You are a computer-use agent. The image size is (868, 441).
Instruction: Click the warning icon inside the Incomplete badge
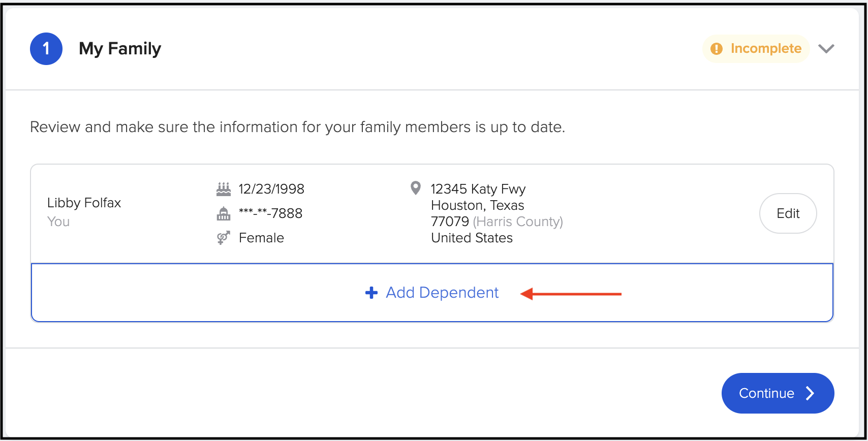pyautogui.click(x=716, y=48)
